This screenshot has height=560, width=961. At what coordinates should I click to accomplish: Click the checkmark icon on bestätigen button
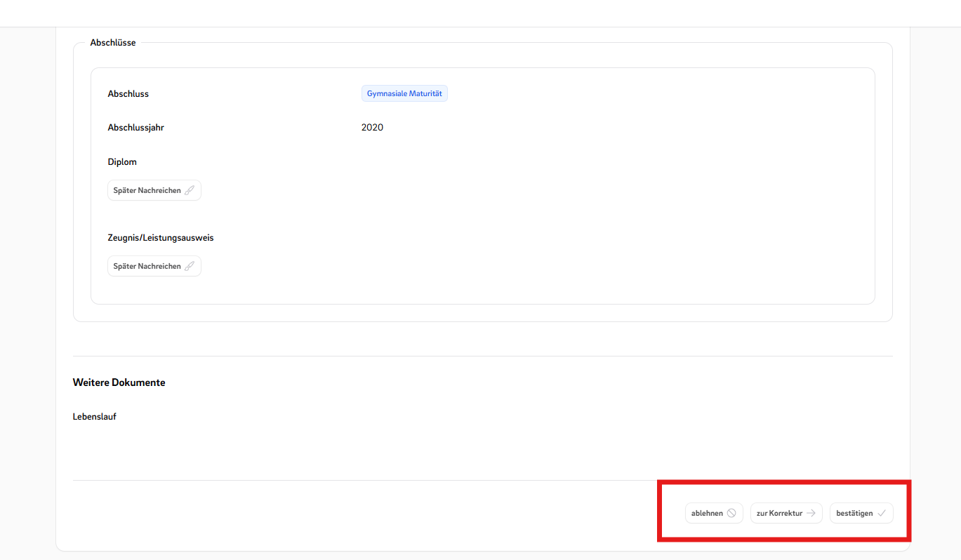click(x=882, y=513)
